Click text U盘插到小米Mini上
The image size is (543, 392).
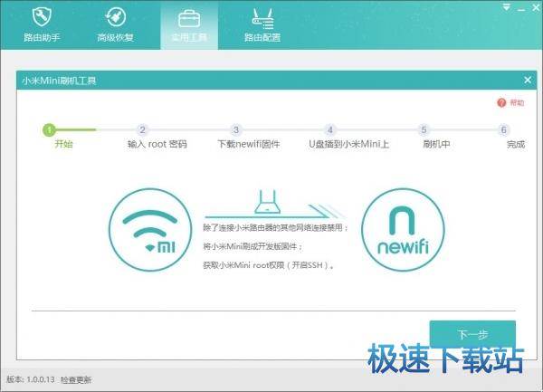[x=348, y=144]
